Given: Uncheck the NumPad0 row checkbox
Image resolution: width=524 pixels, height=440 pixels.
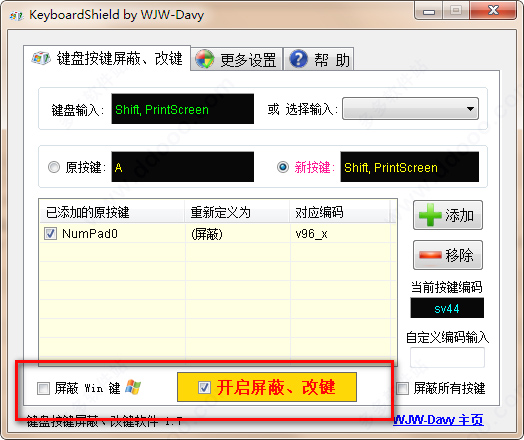Looking at the screenshot, I should 50,233.
